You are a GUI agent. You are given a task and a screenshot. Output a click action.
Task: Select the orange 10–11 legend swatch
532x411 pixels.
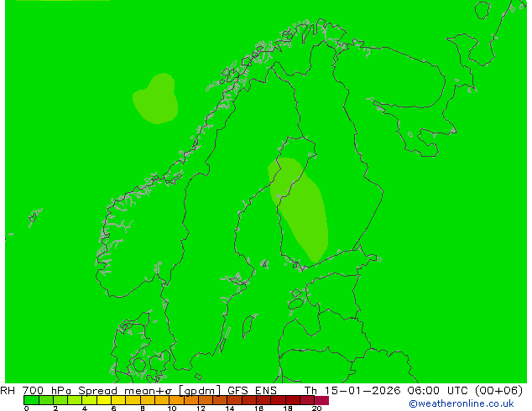click(176, 400)
